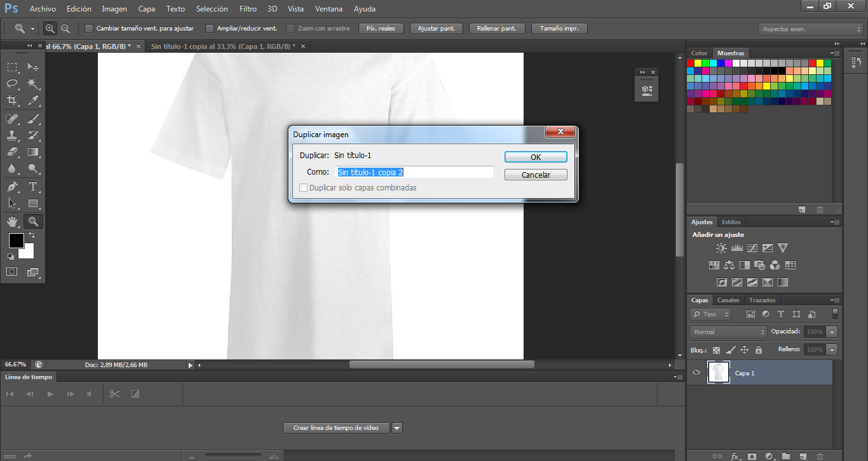
Task: Click the zoom out magnifier icon
Action: (x=65, y=29)
